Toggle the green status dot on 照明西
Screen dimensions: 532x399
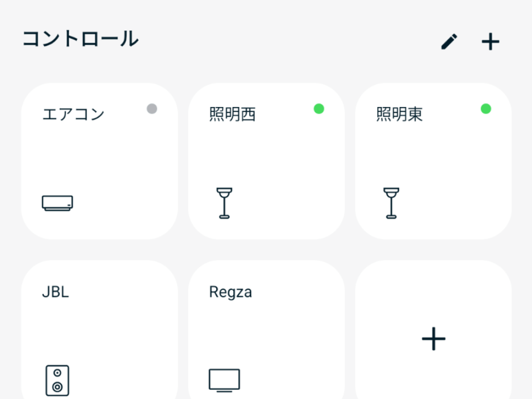pyautogui.click(x=318, y=109)
